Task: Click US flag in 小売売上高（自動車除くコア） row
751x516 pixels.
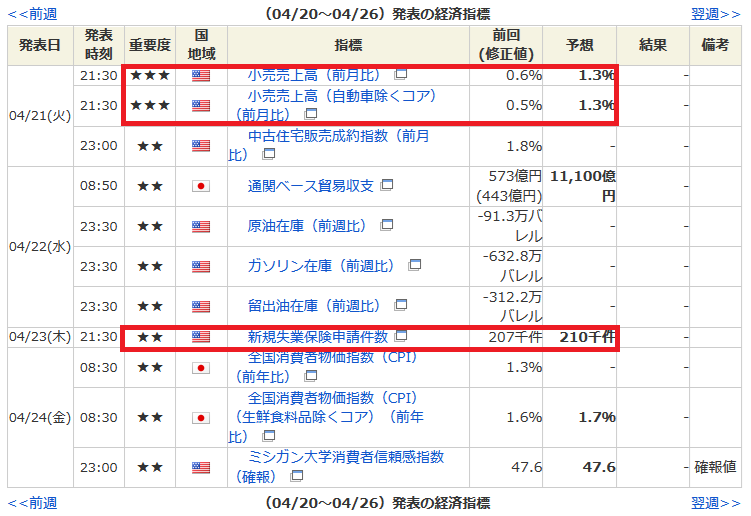Action: (201, 105)
